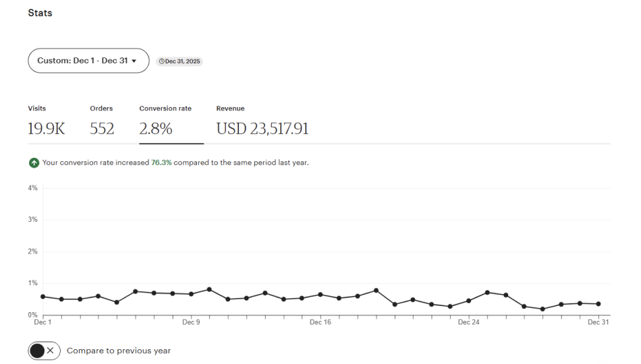Click the Dec 16 data point on chart
Image resolution: width=641 pixels, height=364 pixels.
320,295
